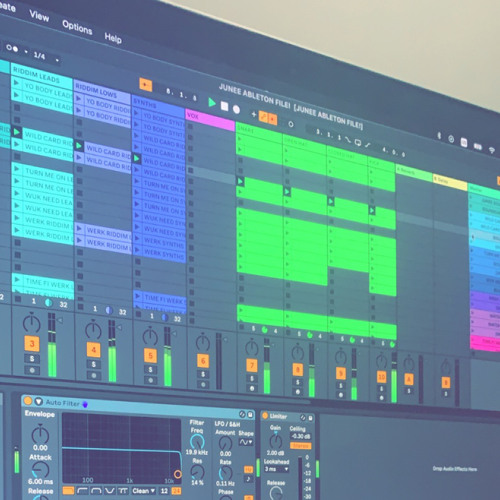
Task: Collapse the Auto Filter device with triangle
Action: [39, 401]
